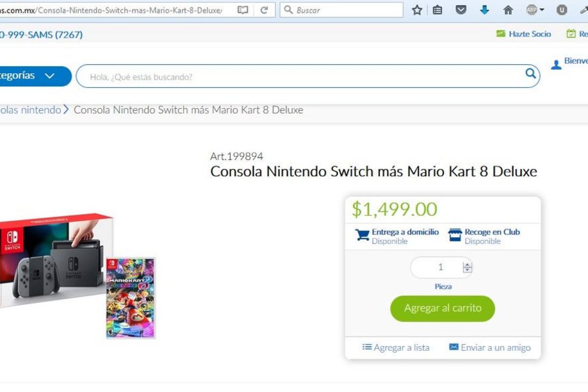This screenshot has width=588, height=392.
Task: Open the downloads arrow icon
Action: coord(485,10)
